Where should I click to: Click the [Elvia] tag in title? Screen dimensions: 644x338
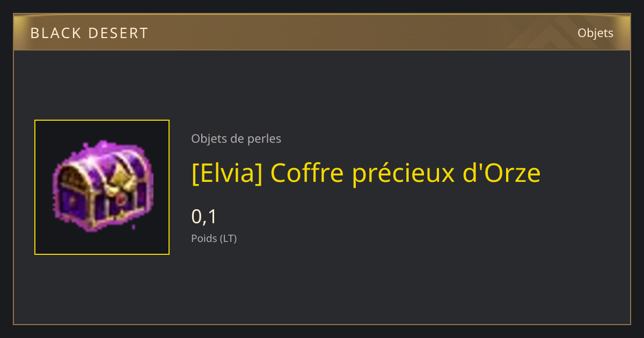tap(227, 173)
